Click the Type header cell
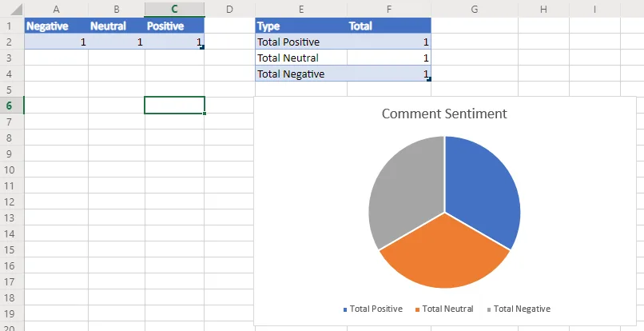The image size is (644, 331). [301, 26]
